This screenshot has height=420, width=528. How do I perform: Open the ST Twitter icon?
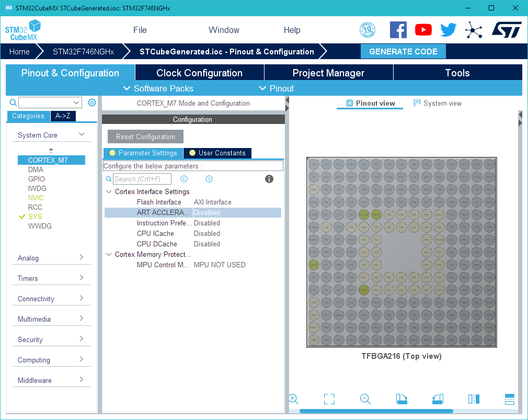pos(449,30)
